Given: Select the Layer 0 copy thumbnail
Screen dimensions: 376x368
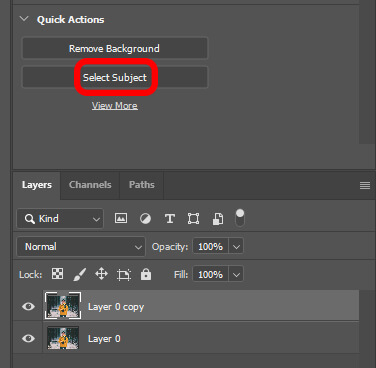Looking at the screenshot, I should pos(63,306).
